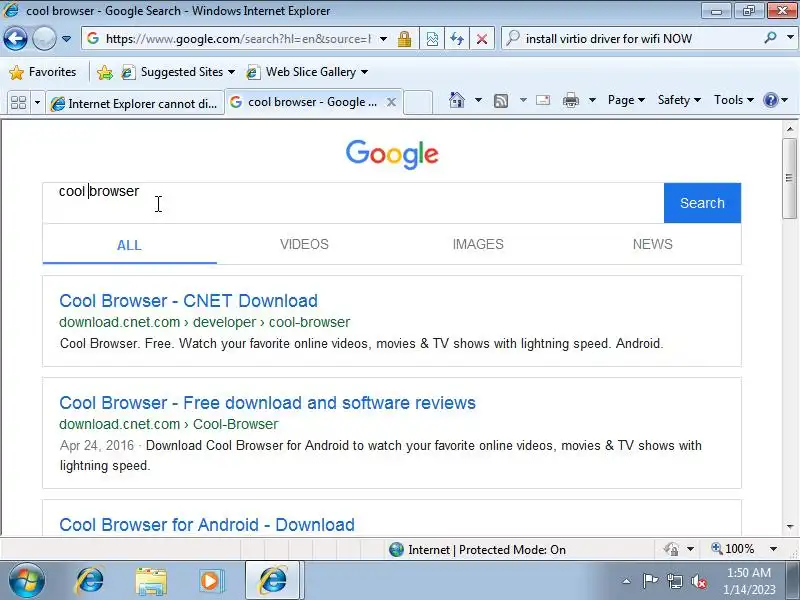Click the search box containing 'install virtio driver'
The image size is (800, 600).
pos(633,39)
